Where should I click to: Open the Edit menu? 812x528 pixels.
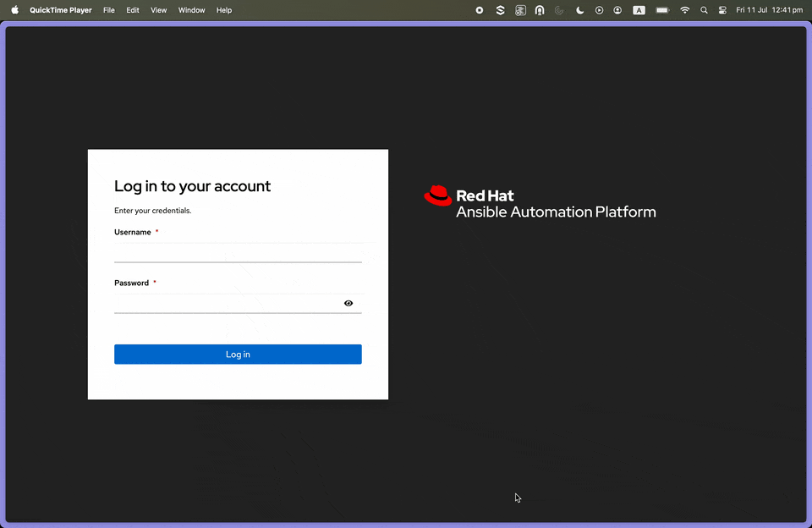click(x=133, y=10)
